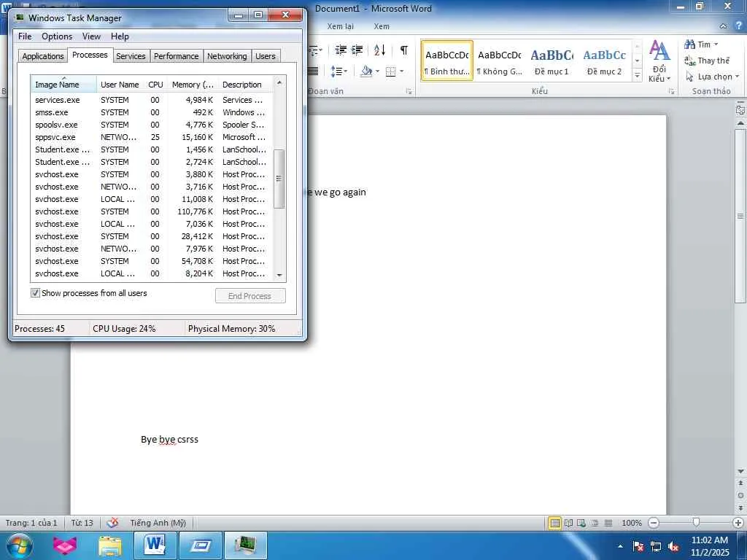The height and width of the screenshot is (560, 747).
Task: Click the Word zoom slider handle
Action: point(696,523)
